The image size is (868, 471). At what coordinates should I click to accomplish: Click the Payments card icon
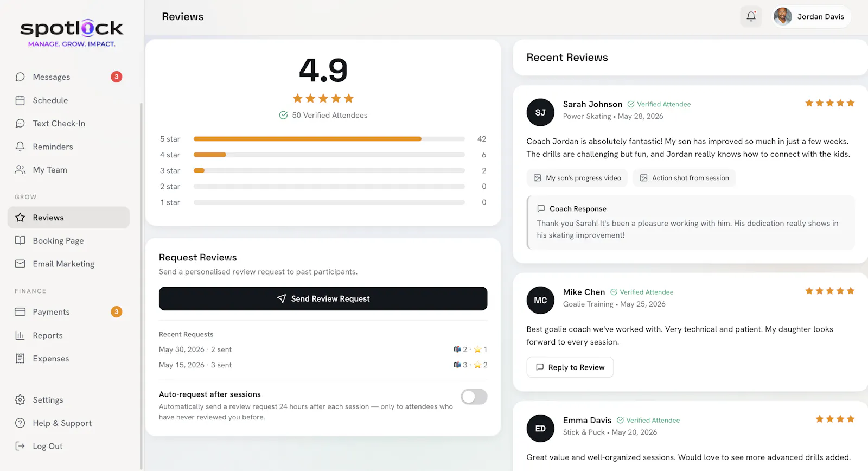(20, 312)
